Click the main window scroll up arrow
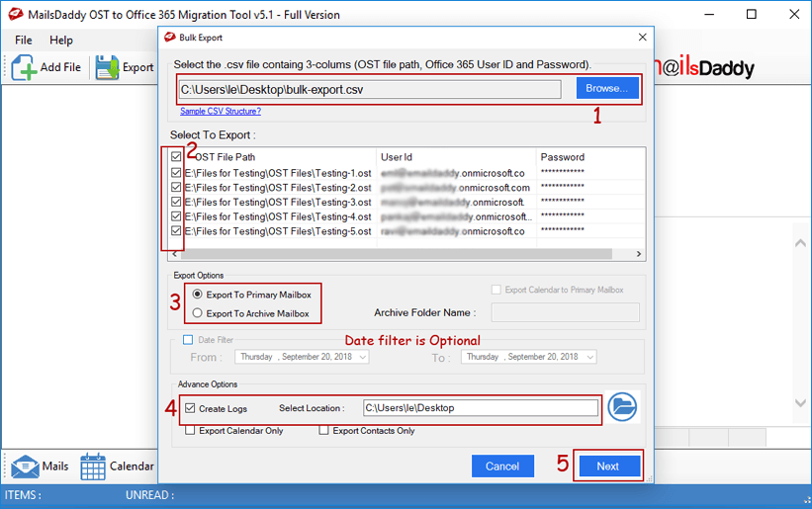 click(800, 242)
